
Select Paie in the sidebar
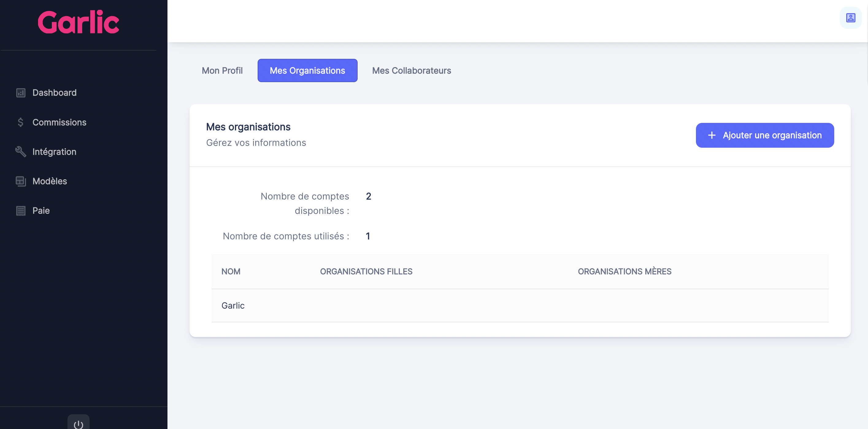41,211
